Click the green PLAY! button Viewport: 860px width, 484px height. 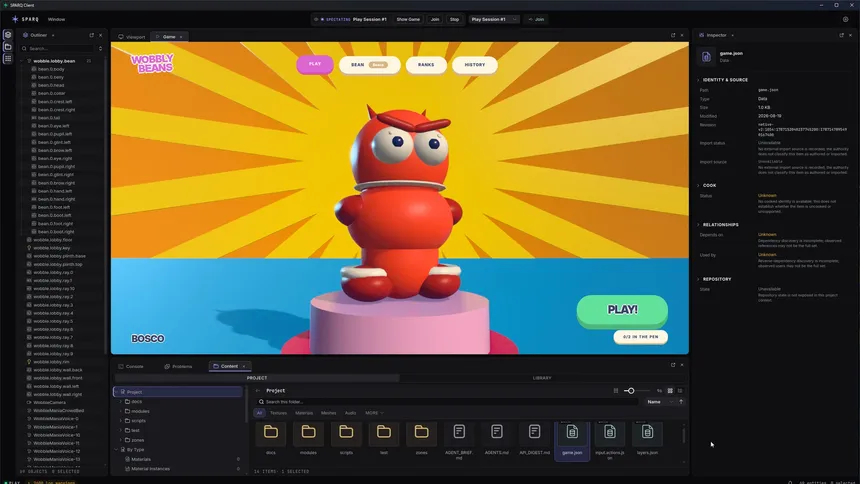pyautogui.click(x=623, y=310)
